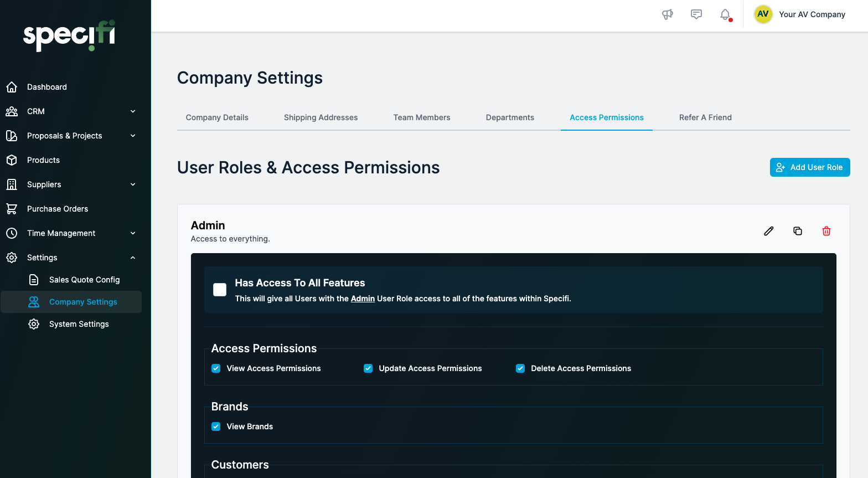The image size is (868, 478).
Task: Click the Dashboard home icon
Action: 12,87
